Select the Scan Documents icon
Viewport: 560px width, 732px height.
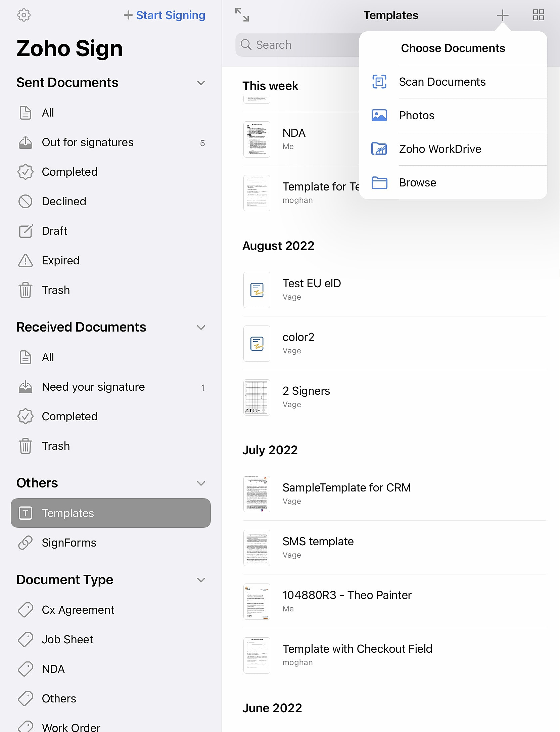point(379,82)
